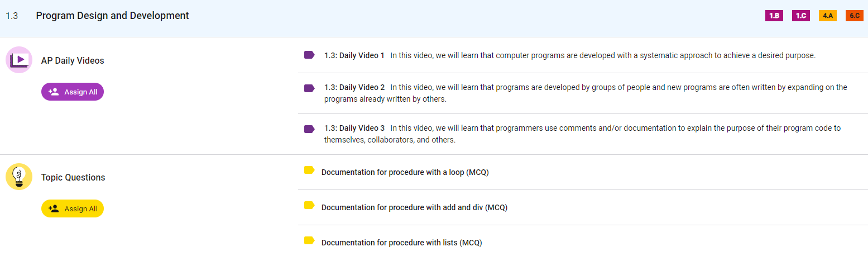Viewport: 868px width, 256px height.
Task: Click the AP Daily Videos play icon
Action: tap(19, 60)
